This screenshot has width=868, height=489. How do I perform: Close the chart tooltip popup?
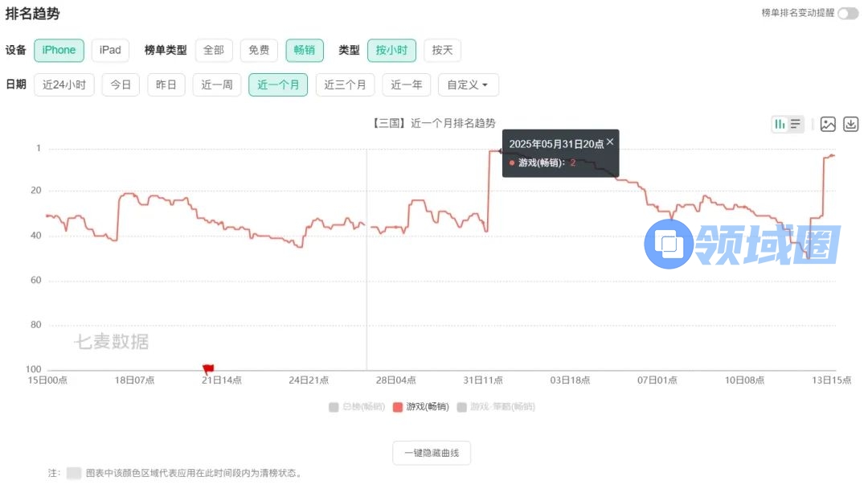coord(610,142)
